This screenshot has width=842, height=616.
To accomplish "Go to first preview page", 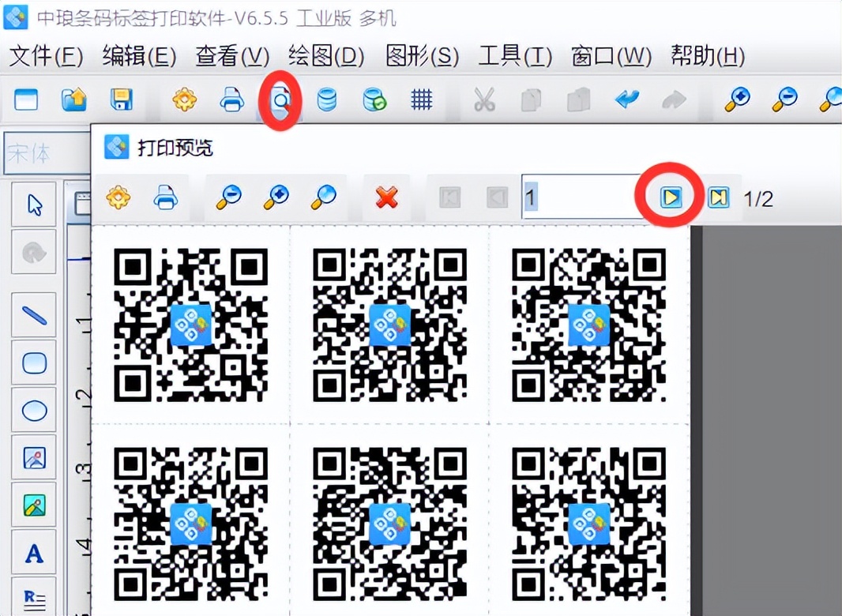I will pos(449,197).
